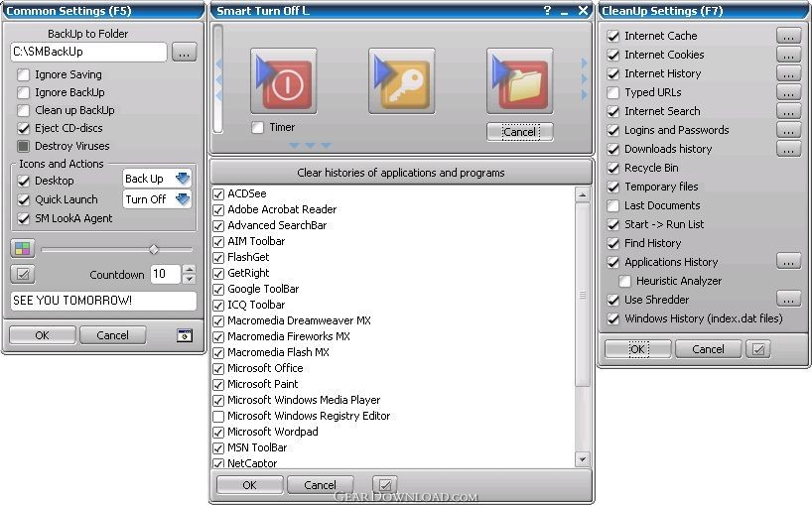
Task: Open Typed URLs options ellipsis button
Action: [x=789, y=92]
